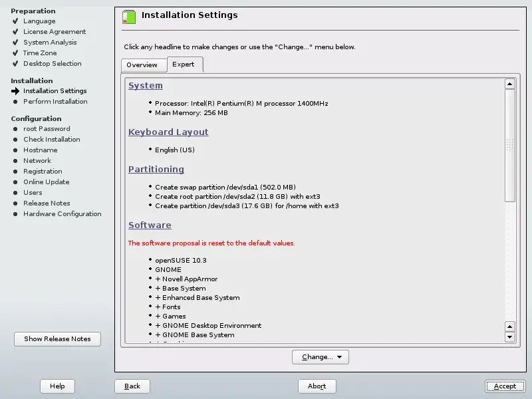Click the Desktop Selection step
The width and height of the screenshot is (532, 399).
click(x=53, y=63)
